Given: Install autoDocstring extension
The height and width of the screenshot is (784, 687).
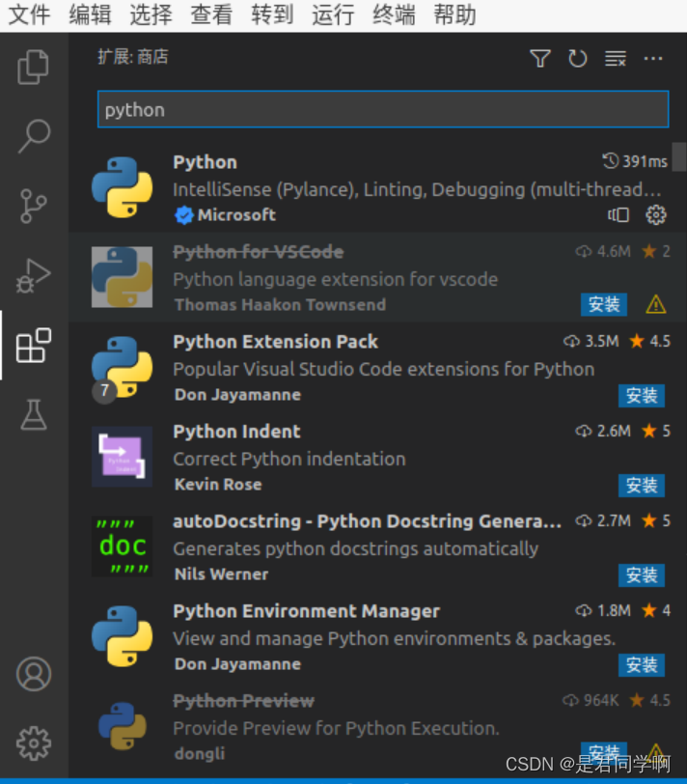Looking at the screenshot, I should pos(642,575).
